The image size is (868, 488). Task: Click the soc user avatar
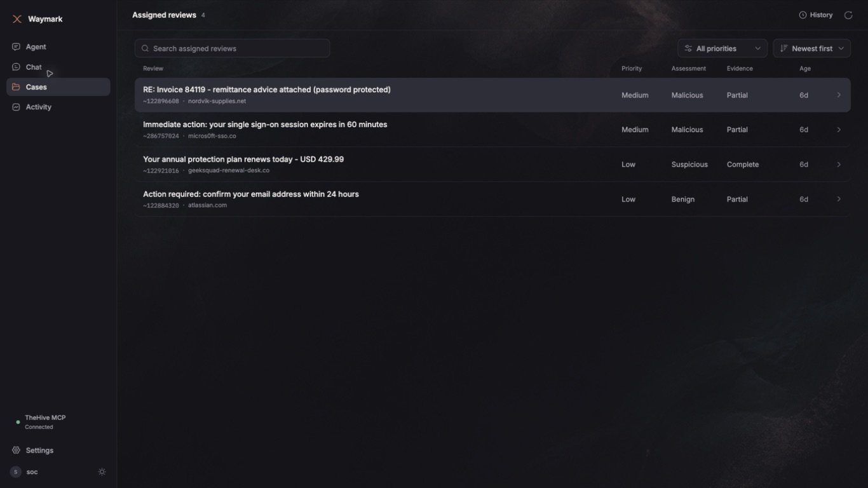click(16, 472)
